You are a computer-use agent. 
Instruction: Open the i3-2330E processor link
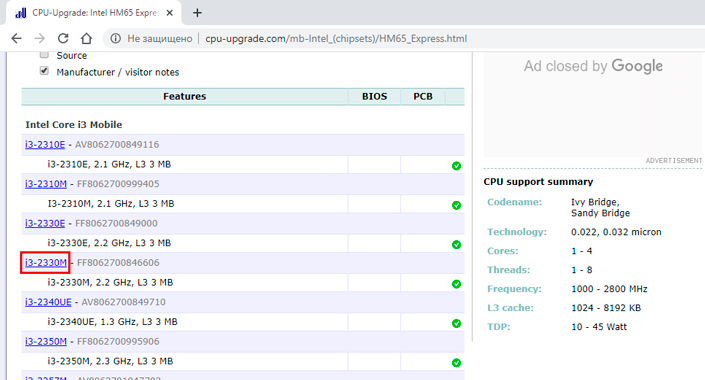[x=45, y=224]
